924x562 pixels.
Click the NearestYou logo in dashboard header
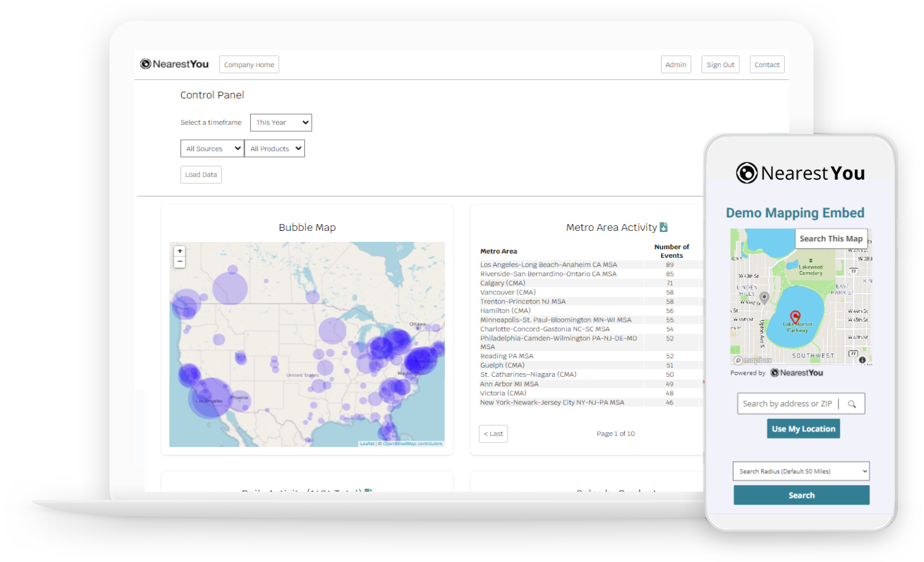click(174, 64)
